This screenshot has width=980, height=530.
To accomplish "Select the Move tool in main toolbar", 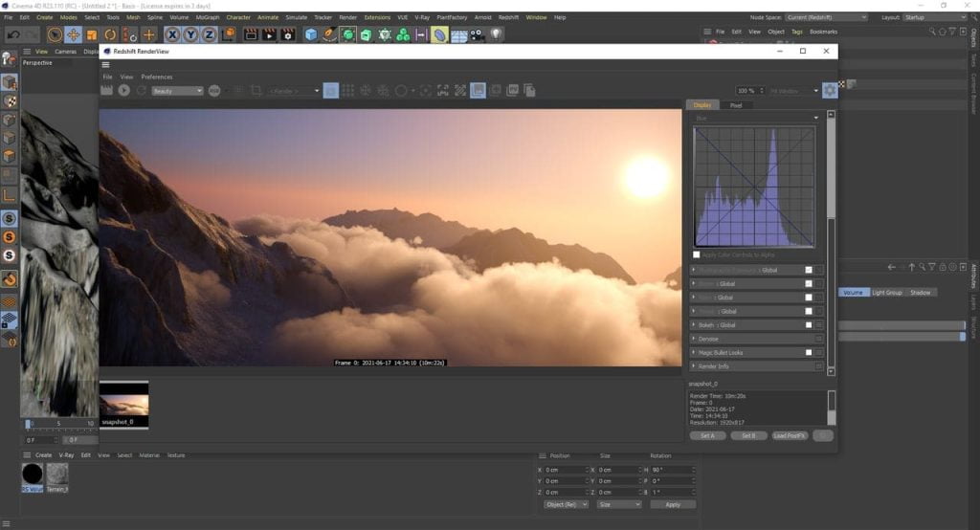I will tap(73, 34).
